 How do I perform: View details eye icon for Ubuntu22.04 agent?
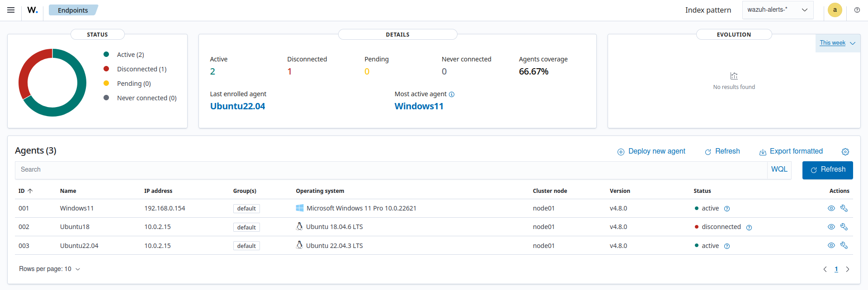coord(831,245)
